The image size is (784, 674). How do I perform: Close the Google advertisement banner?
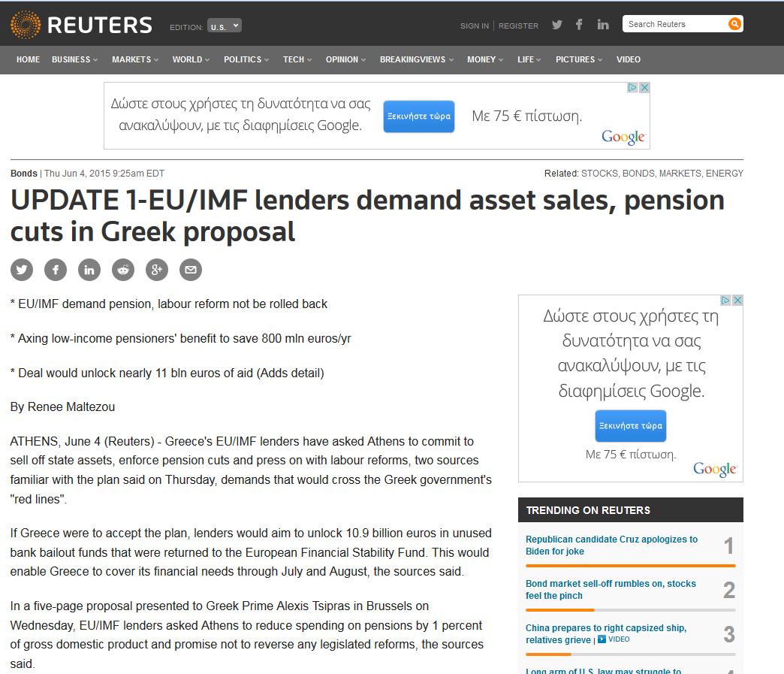[645, 87]
